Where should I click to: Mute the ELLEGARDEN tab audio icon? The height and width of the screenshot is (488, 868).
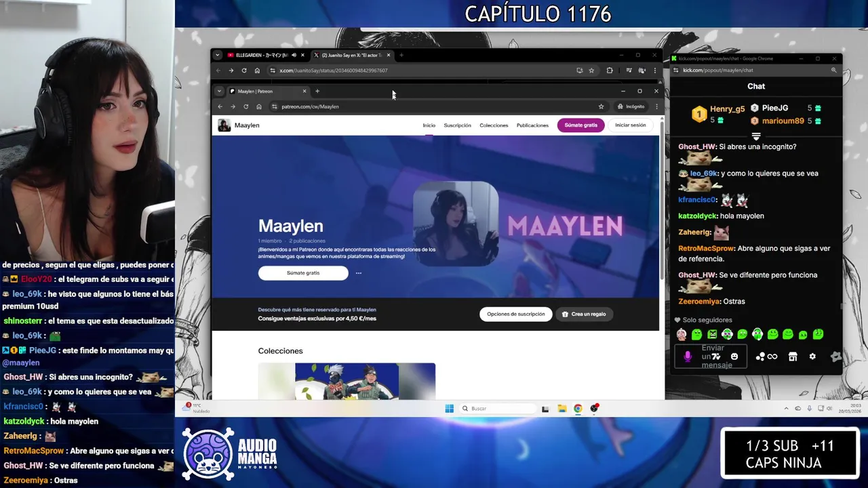[294, 55]
